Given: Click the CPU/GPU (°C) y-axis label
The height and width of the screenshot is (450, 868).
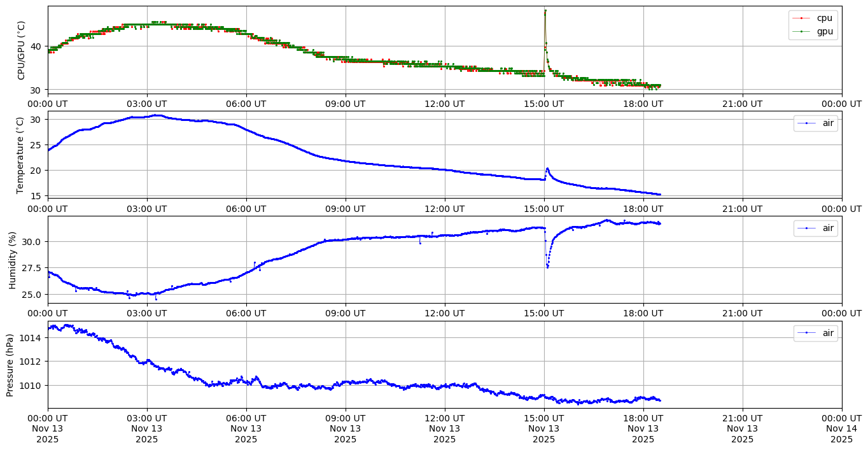Looking at the screenshot, I should tap(21, 50).
